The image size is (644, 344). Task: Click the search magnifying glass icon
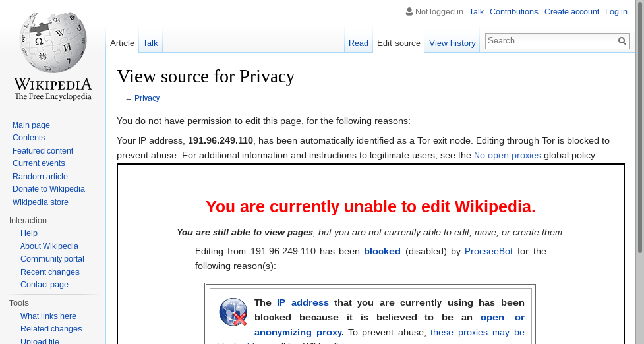tap(622, 41)
